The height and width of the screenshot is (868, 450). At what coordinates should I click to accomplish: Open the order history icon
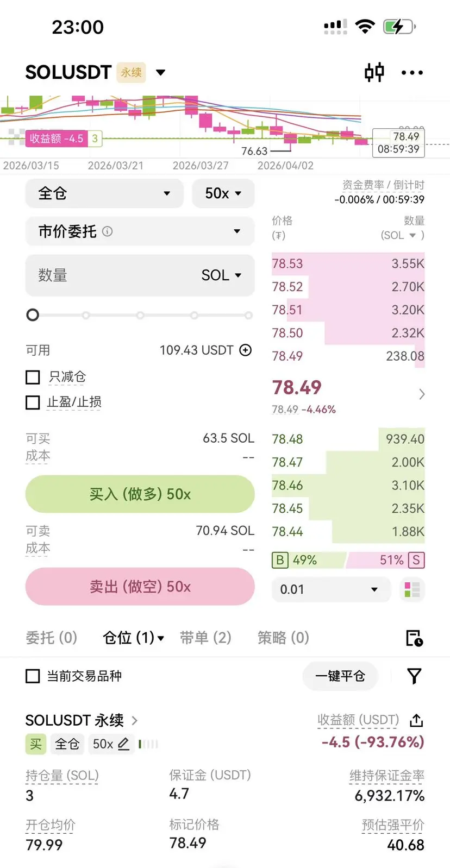414,638
